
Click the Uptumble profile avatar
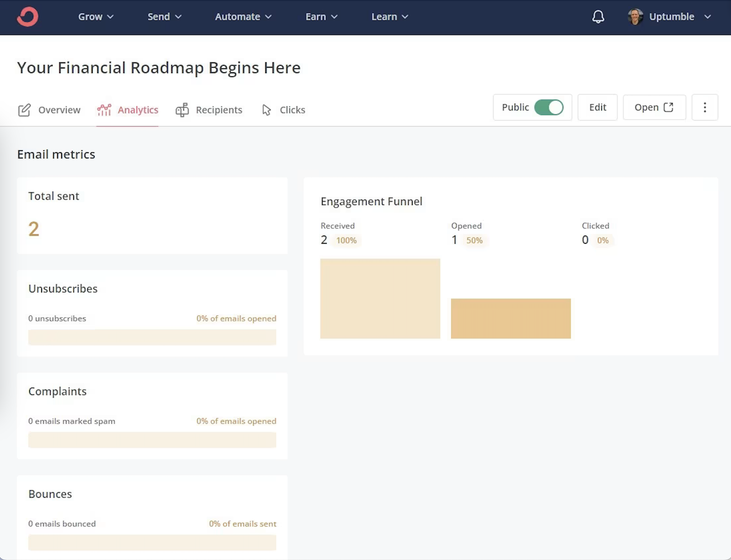click(x=635, y=17)
